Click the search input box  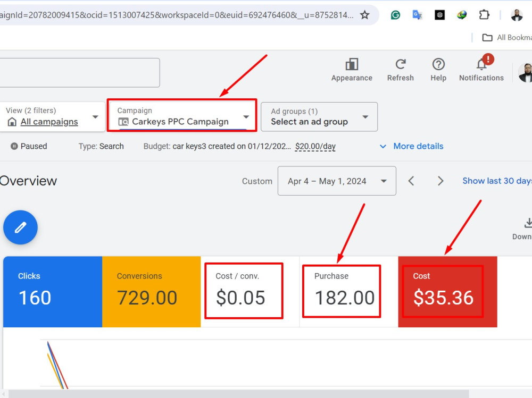[x=80, y=73]
